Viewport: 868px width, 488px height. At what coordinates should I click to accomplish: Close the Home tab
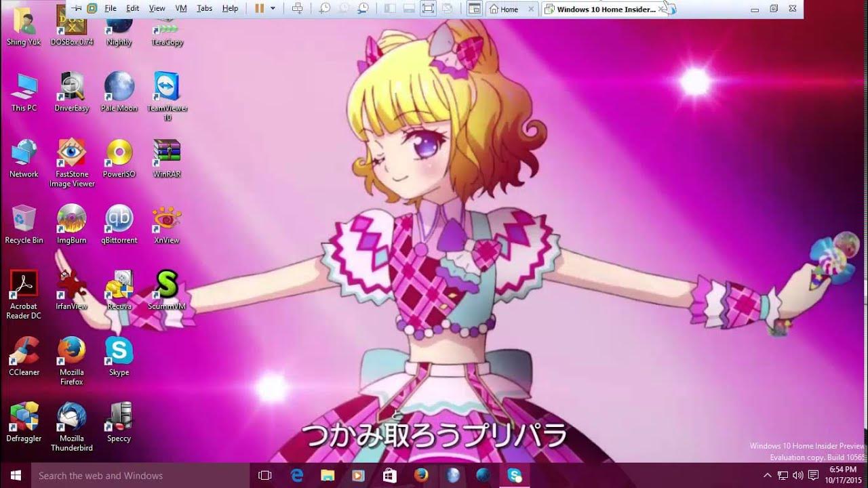tap(531, 9)
